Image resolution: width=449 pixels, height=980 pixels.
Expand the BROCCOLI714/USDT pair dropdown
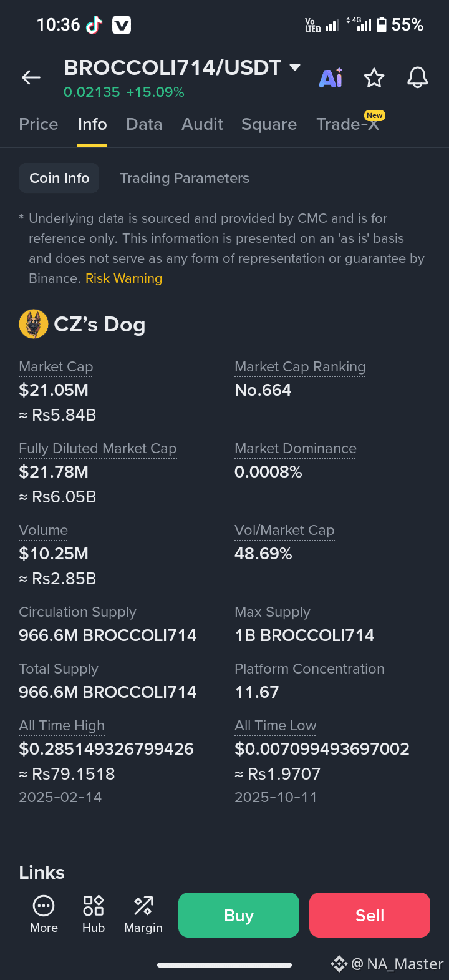click(x=295, y=67)
